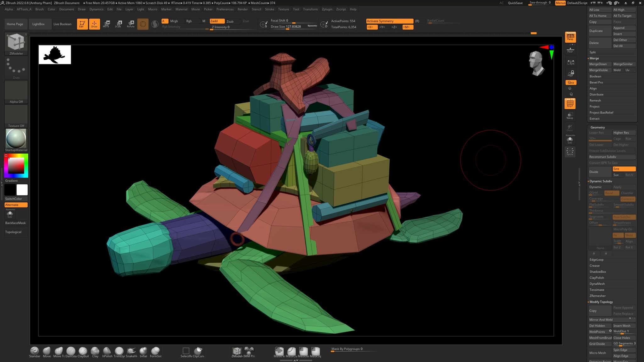
Task: Activate the Rotate transform tool
Action: pyautogui.click(x=131, y=24)
